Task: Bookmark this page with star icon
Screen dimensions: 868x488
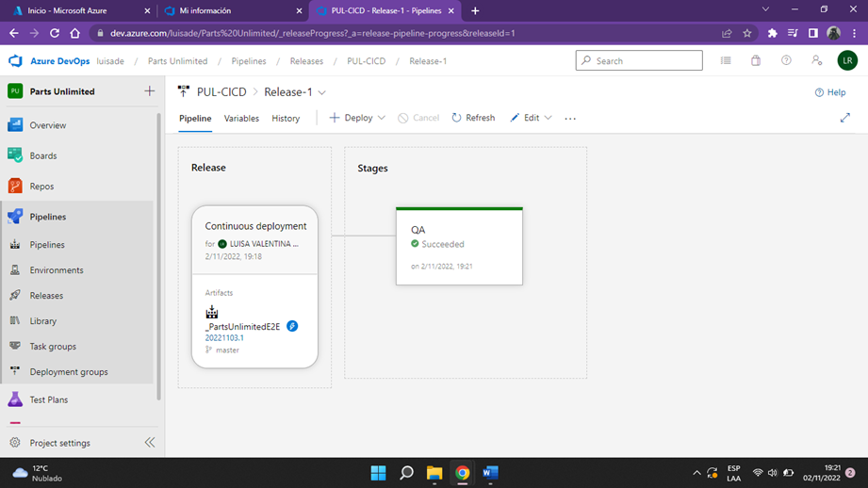Action: [x=747, y=33]
